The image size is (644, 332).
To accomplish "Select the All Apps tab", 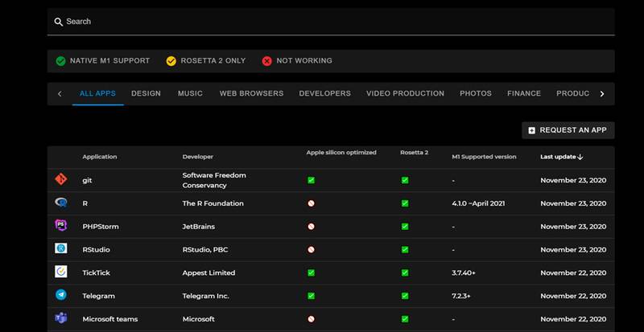I will 97,93.
